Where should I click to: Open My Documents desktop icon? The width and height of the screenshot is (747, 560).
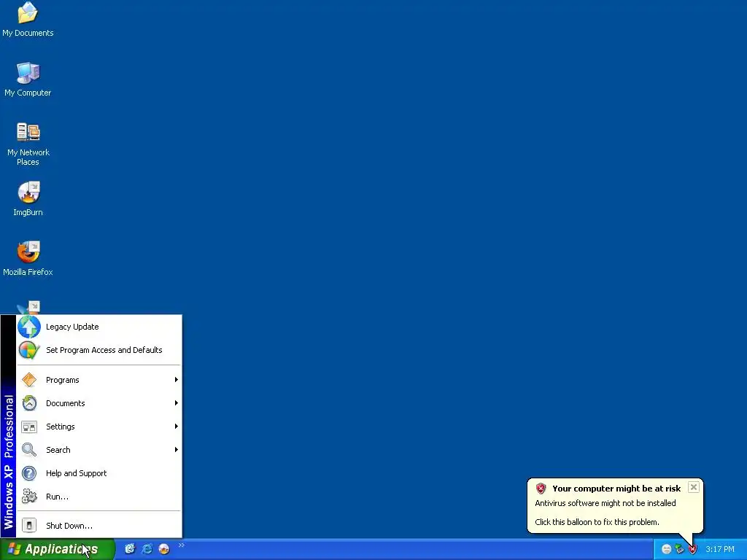click(28, 20)
